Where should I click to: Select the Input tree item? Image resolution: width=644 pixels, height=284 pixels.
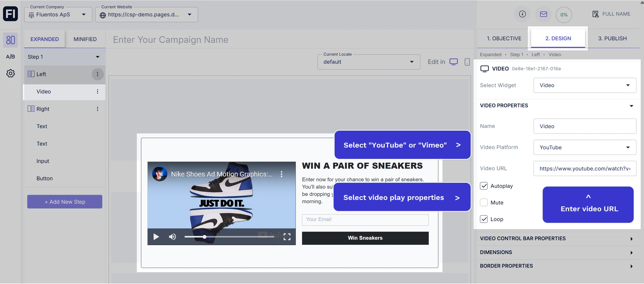click(65, 161)
